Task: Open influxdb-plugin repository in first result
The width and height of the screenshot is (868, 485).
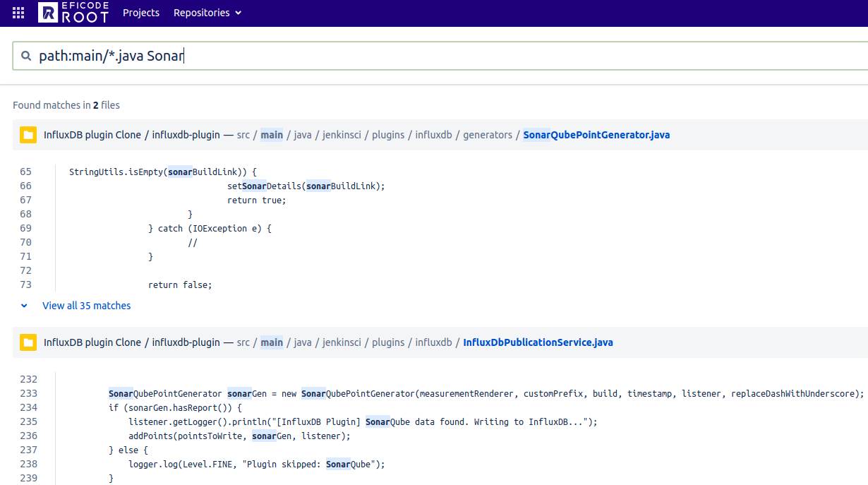Action: click(x=186, y=135)
